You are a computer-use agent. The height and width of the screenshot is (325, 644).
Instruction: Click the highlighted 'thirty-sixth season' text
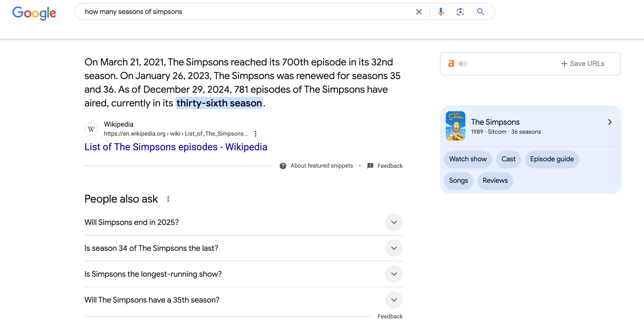[219, 103]
